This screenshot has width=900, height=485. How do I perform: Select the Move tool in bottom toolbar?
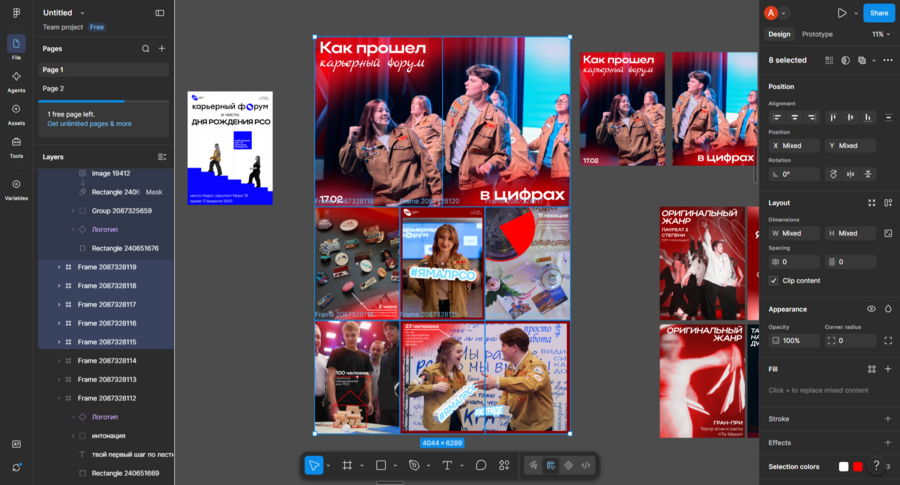point(314,465)
